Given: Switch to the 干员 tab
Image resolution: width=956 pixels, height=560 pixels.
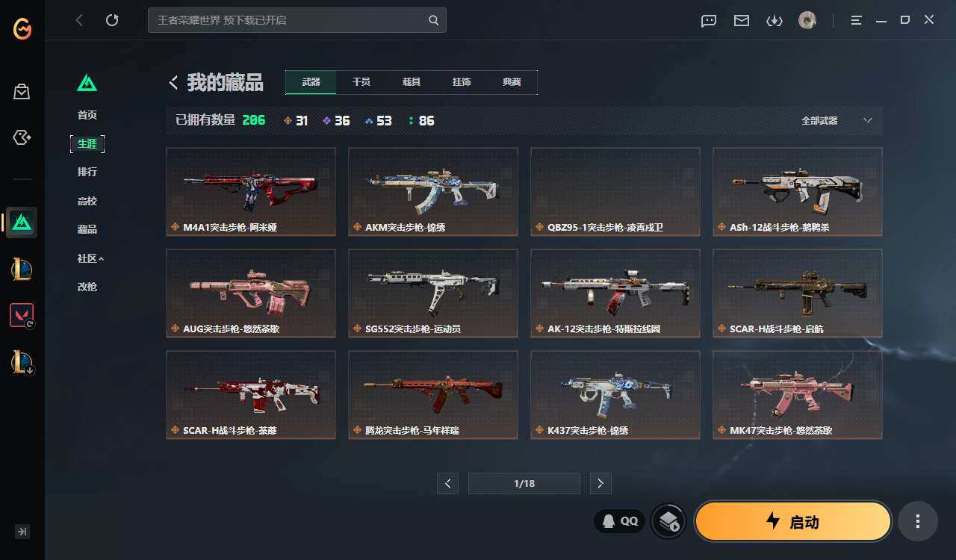Looking at the screenshot, I should 361,82.
